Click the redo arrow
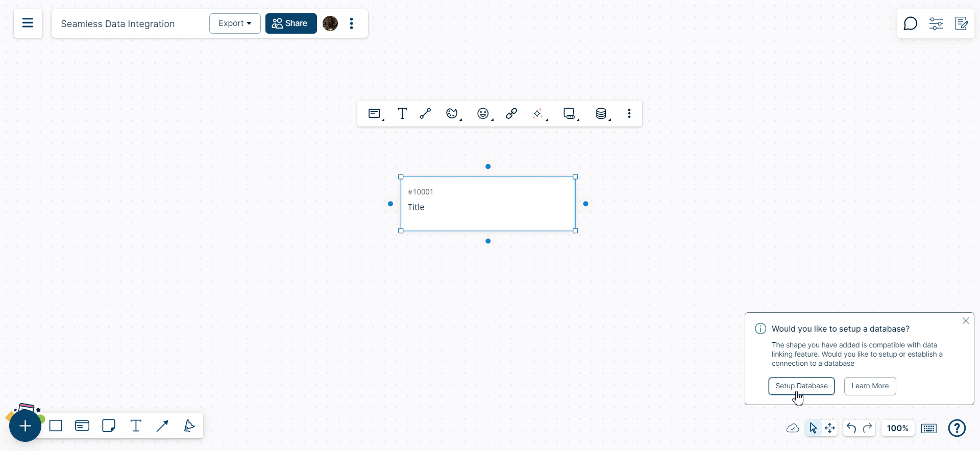This screenshot has height=451, width=980. click(868, 428)
